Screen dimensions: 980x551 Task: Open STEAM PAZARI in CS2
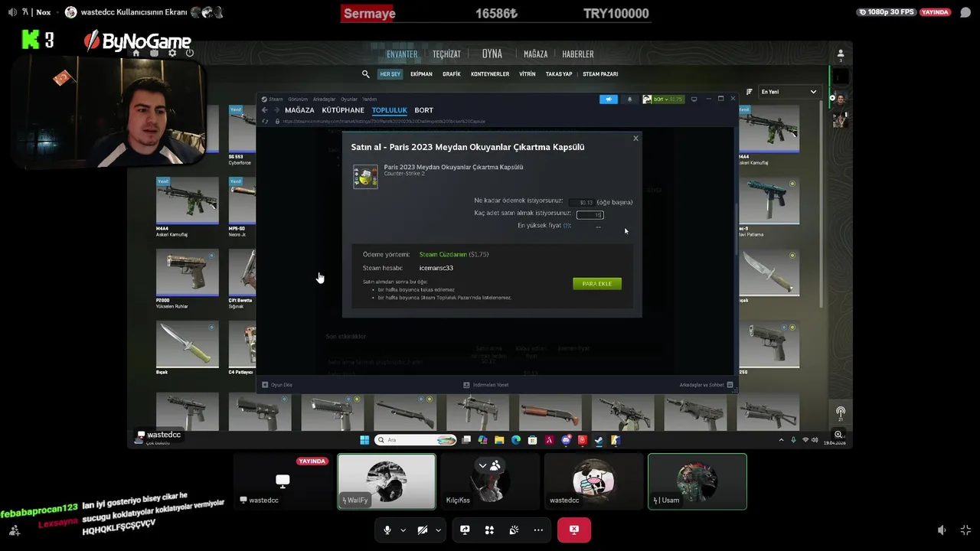[600, 74]
